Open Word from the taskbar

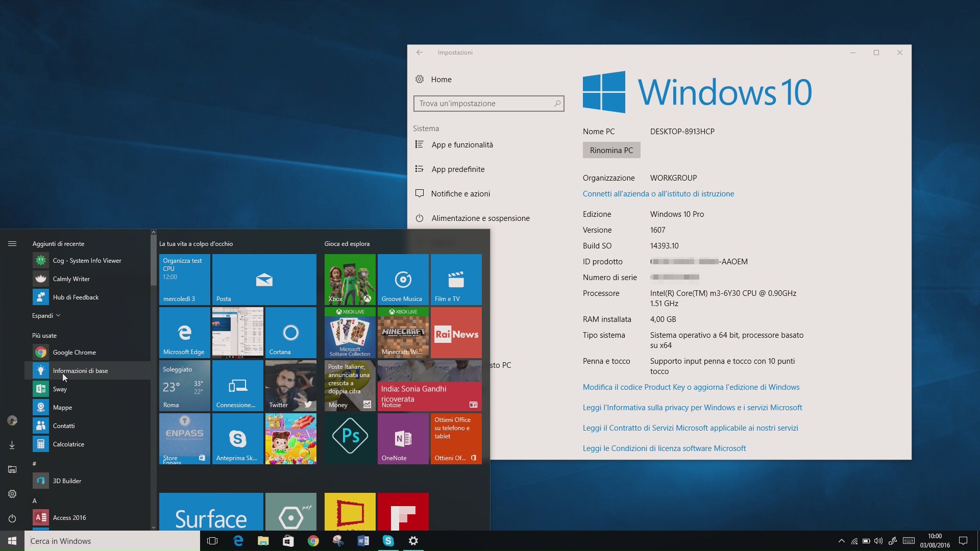363,541
